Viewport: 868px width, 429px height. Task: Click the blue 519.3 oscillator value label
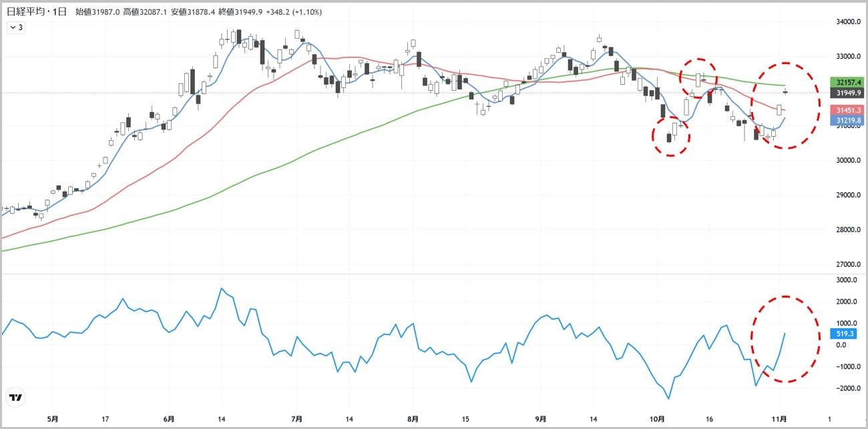[841, 333]
